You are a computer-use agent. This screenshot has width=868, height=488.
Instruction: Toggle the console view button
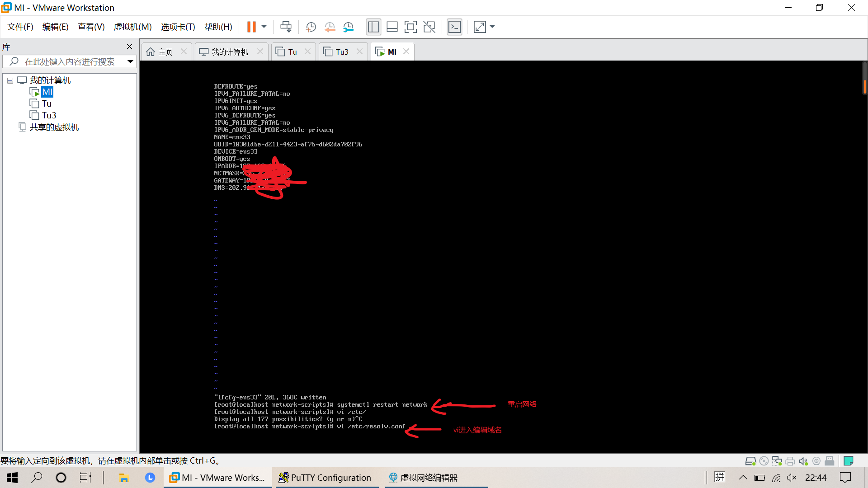click(x=454, y=27)
